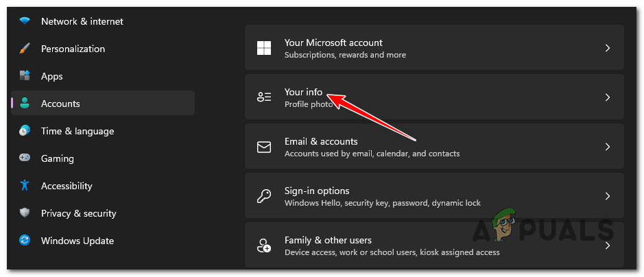Expand Your Microsoft account chevron
Image resolution: width=644 pixels, height=277 pixels.
[x=607, y=48]
